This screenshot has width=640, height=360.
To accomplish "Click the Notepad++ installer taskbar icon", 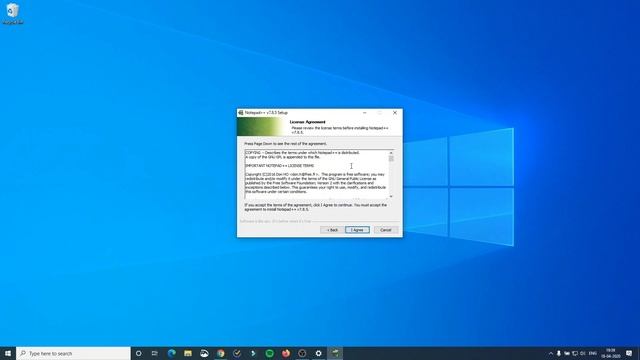I will click(335, 353).
